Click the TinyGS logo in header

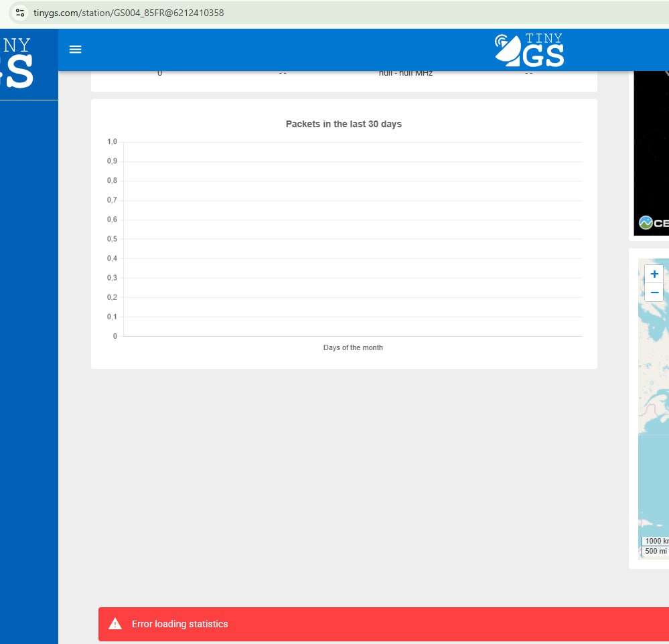[x=529, y=50]
